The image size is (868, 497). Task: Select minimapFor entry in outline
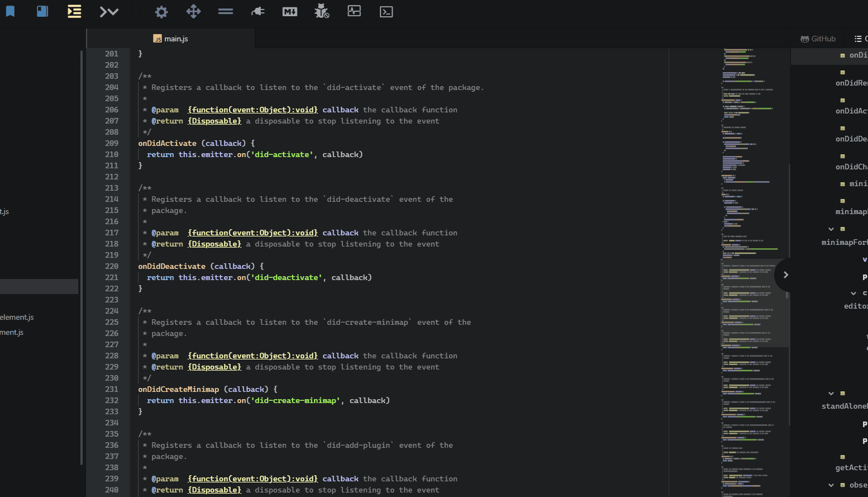click(x=845, y=242)
